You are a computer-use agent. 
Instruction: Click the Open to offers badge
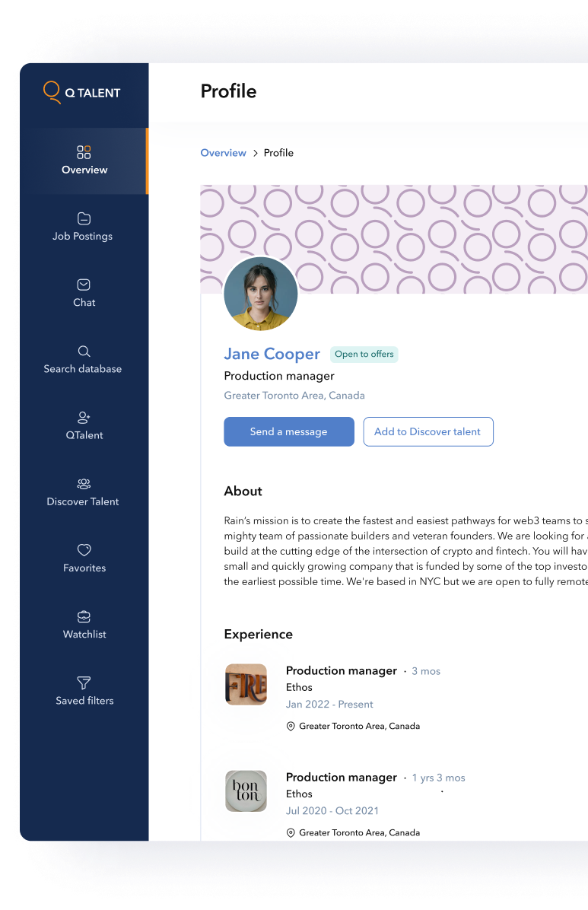[x=364, y=354]
